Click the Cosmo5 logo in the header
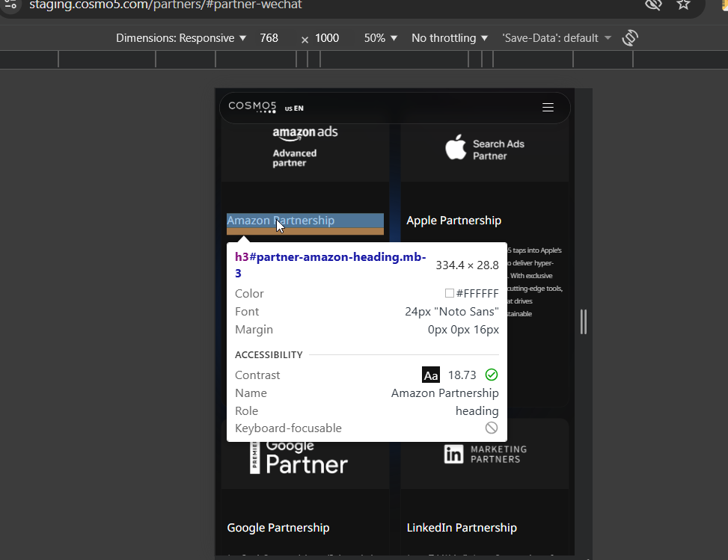The image size is (728, 560). tap(253, 107)
